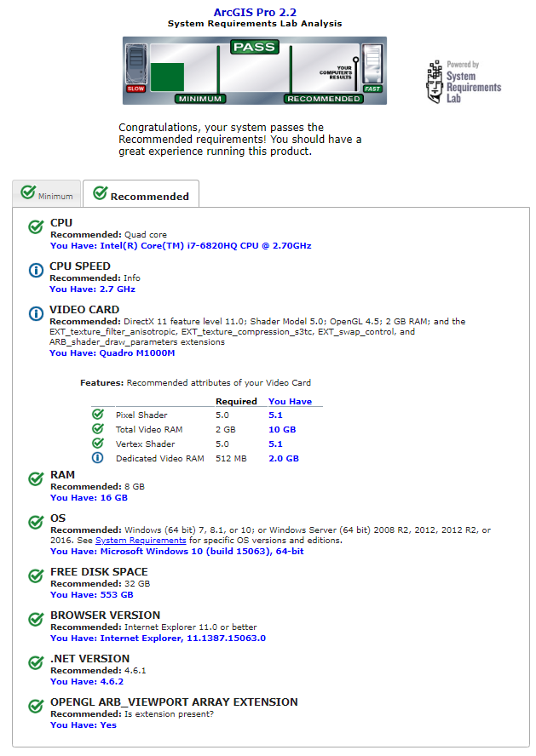
Task: Click the System Requirements Lab logo
Action: coord(464,82)
